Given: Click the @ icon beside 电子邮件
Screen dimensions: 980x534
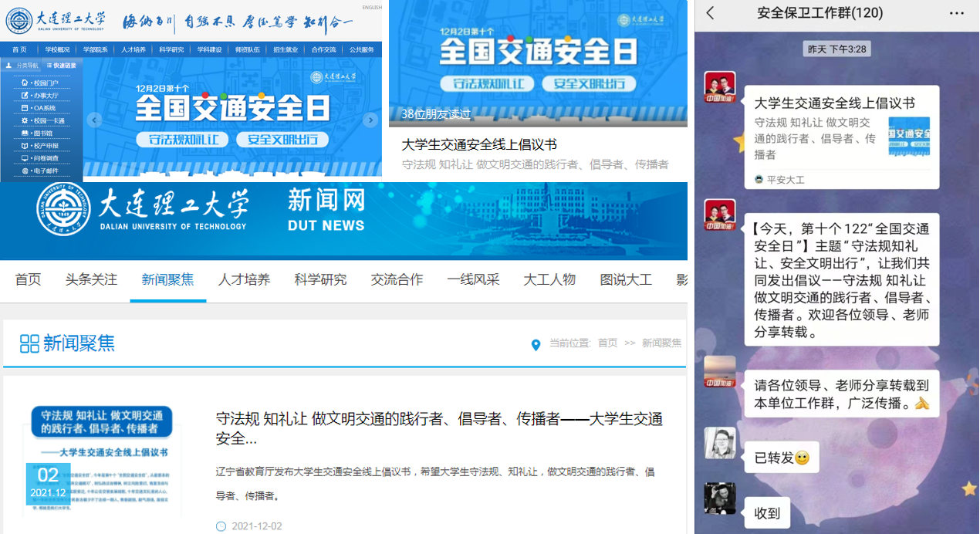Looking at the screenshot, I should pos(25,171).
